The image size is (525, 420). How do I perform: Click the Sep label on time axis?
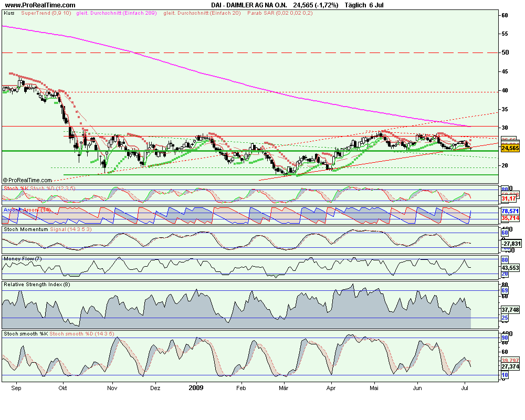[16, 388]
